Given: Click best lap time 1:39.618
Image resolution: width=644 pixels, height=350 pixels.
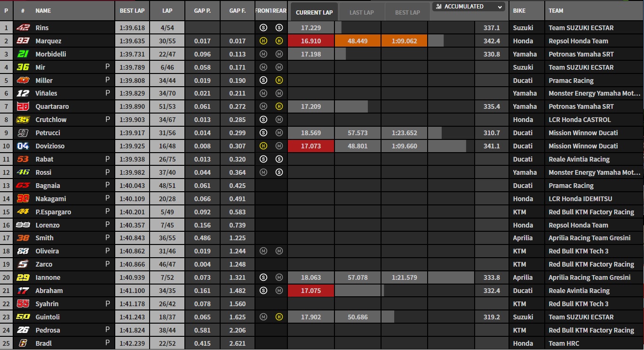Looking at the screenshot, I should tap(132, 28).
